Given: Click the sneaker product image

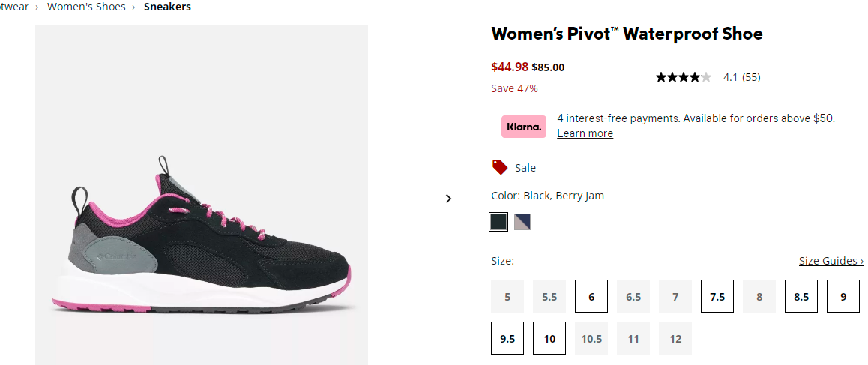Looking at the screenshot, I should tap(202, 196).
